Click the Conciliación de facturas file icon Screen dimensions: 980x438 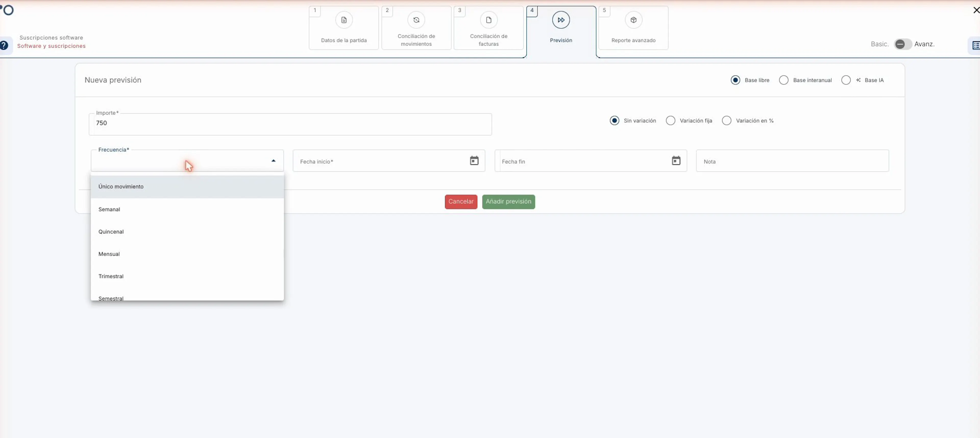[x=488, y=20]
